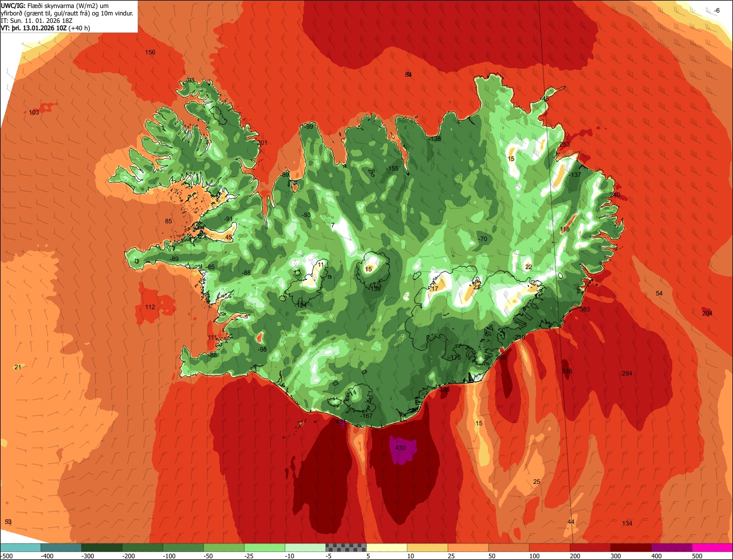Click the '103' value on the map
Screen dimensions: 733x560
pyautogui.click(x=34, y=113)
